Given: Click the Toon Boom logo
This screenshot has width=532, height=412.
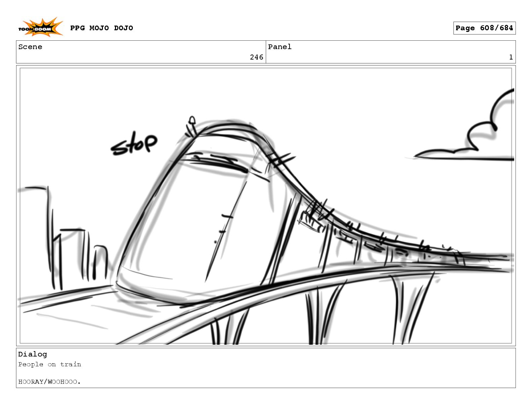Looking at the screenshot, I should click(40, 28).
